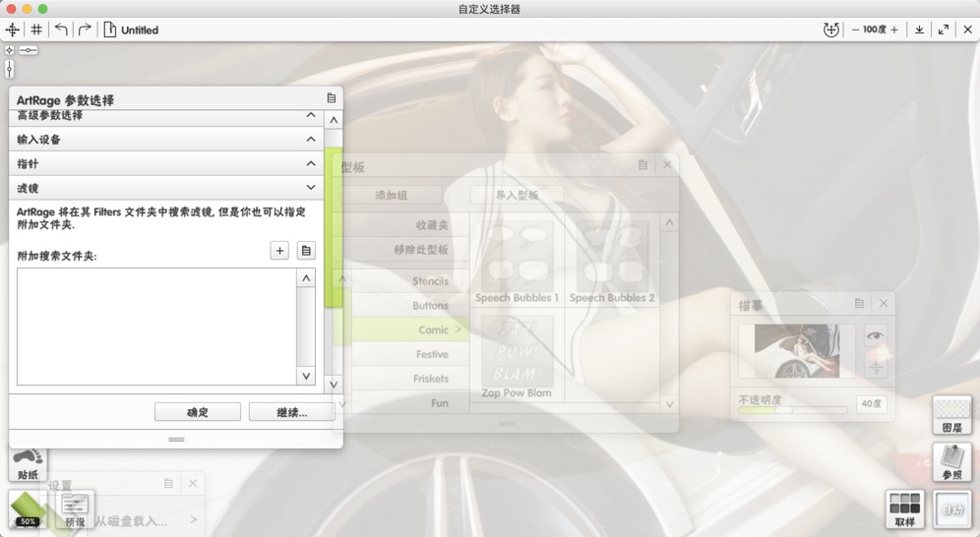980x537 pixels.
Task: Collapse the 指针 section
Action: click(311, 163)
